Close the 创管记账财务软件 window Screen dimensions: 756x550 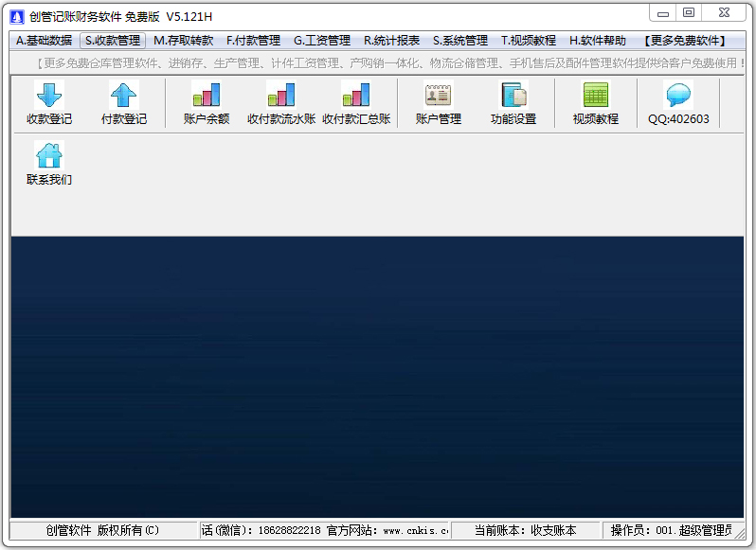724,13
